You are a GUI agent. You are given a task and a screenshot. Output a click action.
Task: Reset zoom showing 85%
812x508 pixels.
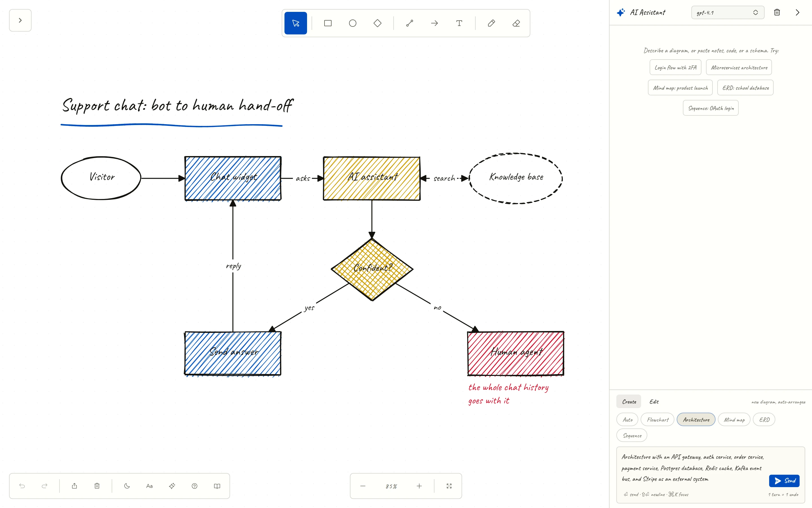coord(391,486)
